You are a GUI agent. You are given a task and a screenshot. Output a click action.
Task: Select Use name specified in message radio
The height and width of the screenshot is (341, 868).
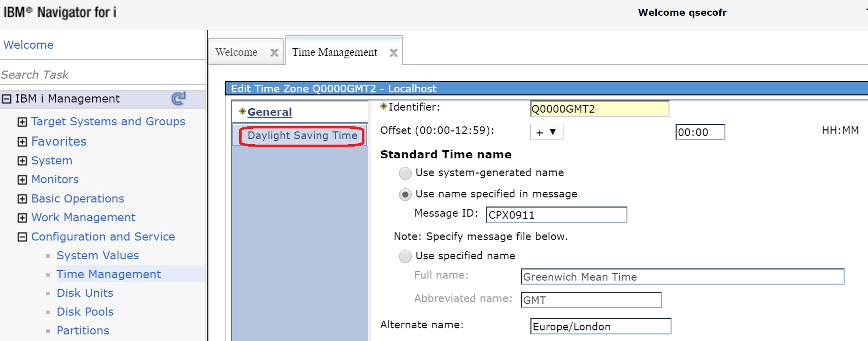[405, 195]
